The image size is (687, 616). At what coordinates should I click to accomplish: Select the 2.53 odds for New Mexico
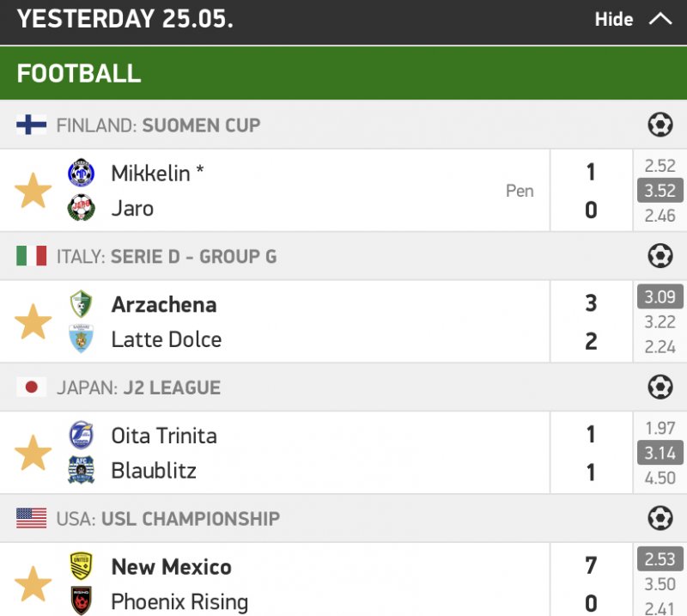[660, 560]
